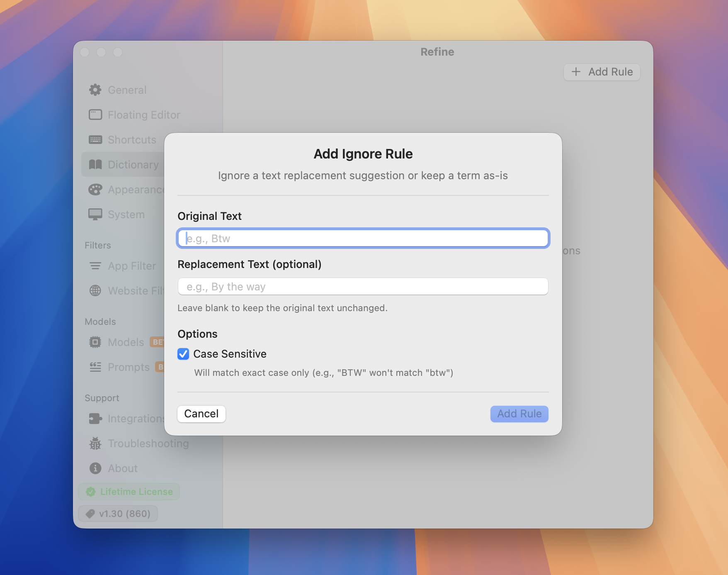Click the Refine window title
The width and height of the screenshot is (728, 575).
437,52
